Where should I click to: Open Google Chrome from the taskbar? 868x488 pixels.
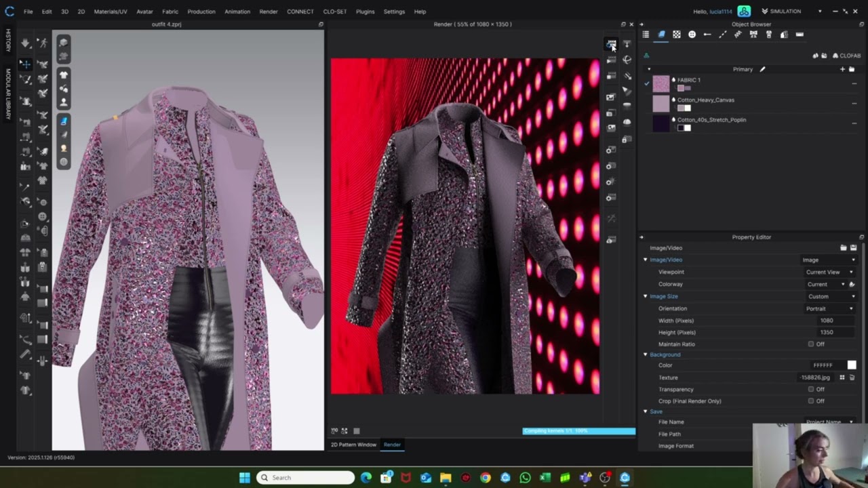coord(486,478)
